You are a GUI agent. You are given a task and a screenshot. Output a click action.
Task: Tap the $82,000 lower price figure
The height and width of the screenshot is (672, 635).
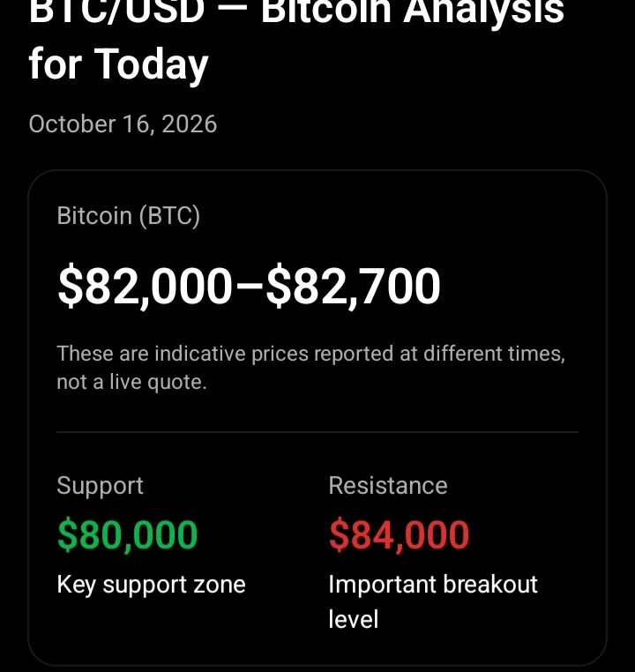pos(145,287)
